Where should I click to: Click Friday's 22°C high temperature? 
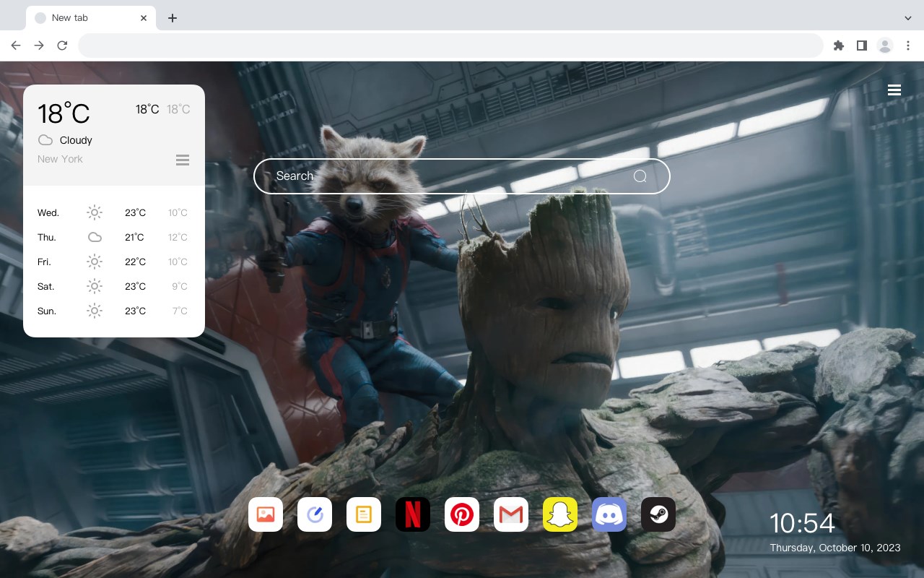pyautogui.click(x=135, y=262)
